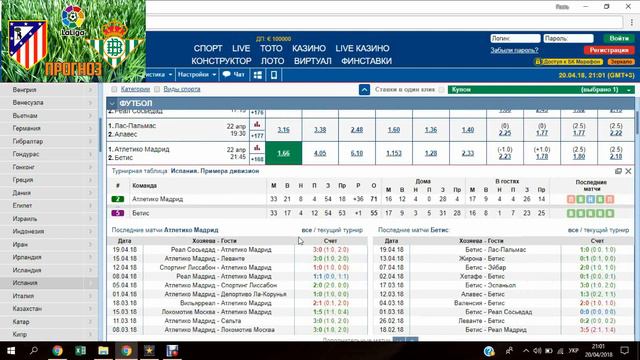Select Испания in country list
This screenshot has height=360, width=640.
(49, 283)
